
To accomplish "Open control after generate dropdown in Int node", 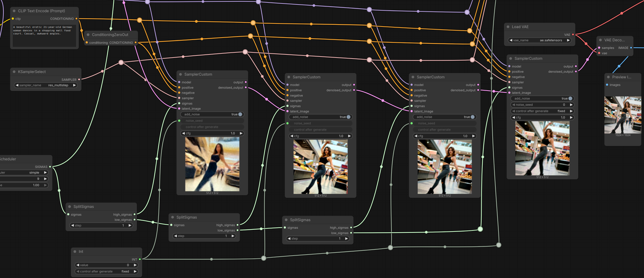I will [107, 271].
